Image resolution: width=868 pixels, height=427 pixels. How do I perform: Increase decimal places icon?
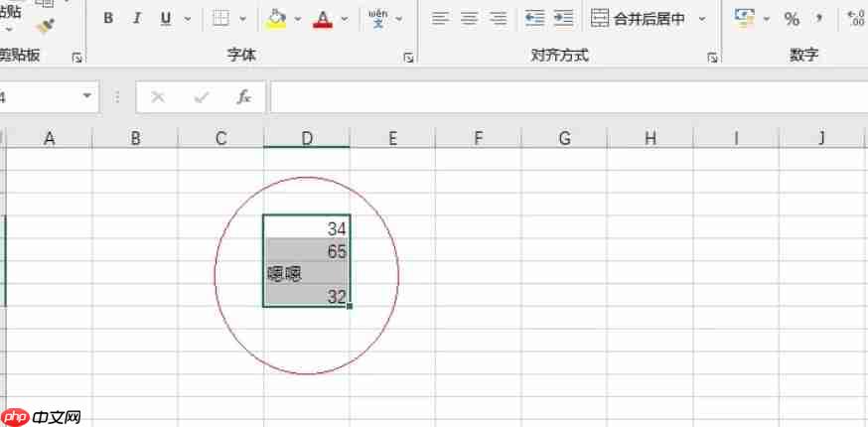pyautogui.click(x=856, y=19)
